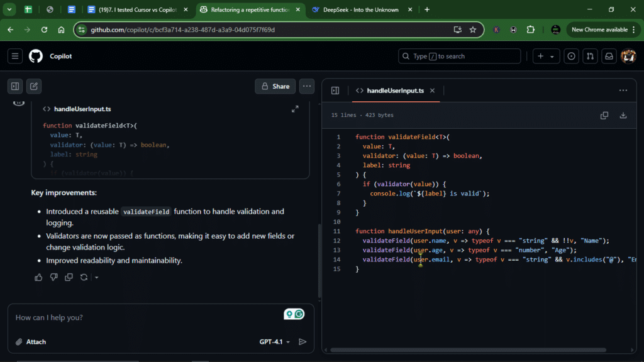
Task: Give thumbs up feedback on the response
Action: coord(38,277)
